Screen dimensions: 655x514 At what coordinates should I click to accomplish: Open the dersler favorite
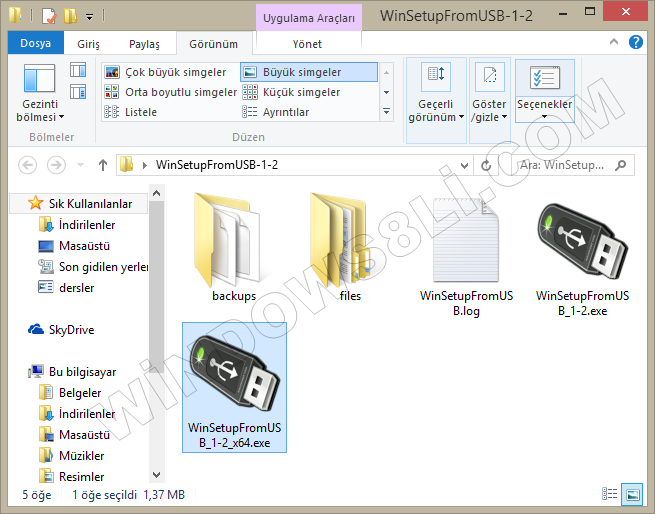click(x=76, y=288)
